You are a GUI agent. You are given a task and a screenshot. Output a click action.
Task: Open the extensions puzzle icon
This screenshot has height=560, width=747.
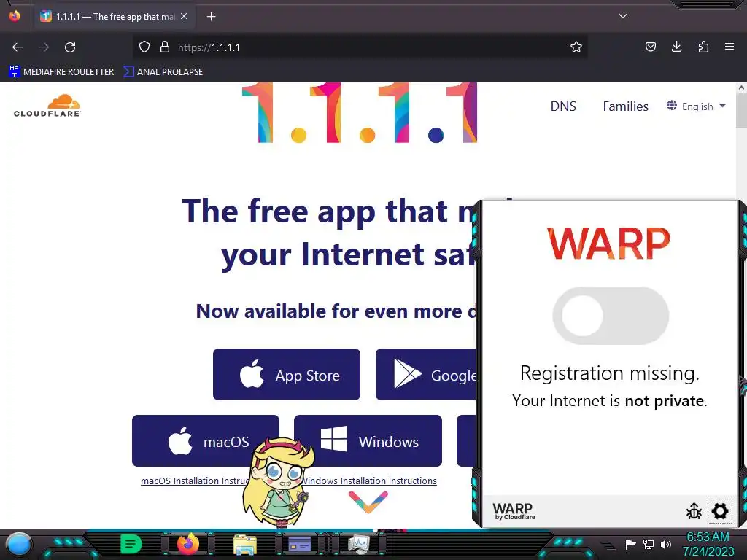tap(703, 47)
